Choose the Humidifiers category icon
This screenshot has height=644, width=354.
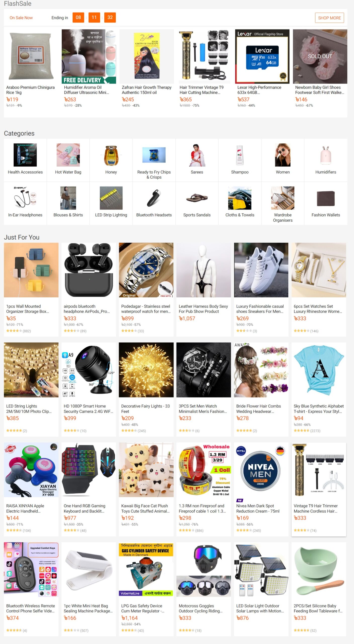[326, 155]
